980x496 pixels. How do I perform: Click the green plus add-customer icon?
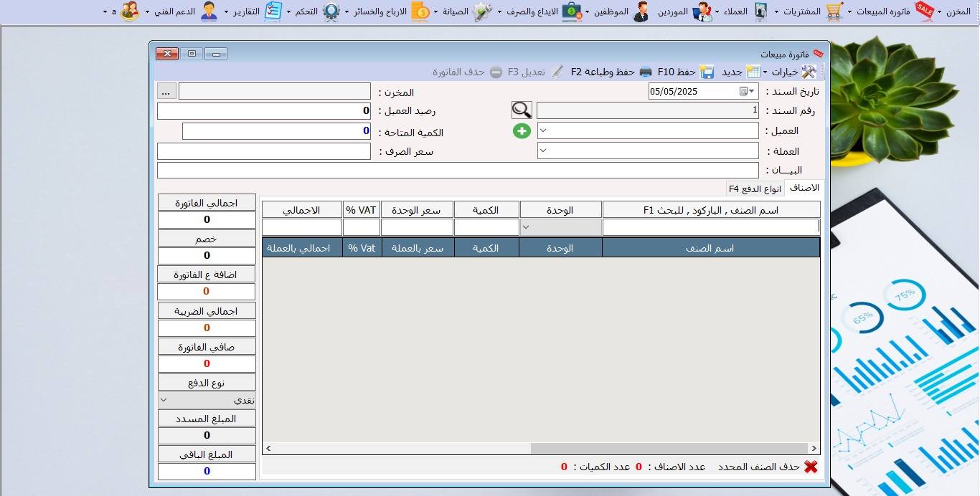pyautogui.click(x=522, y=130)
